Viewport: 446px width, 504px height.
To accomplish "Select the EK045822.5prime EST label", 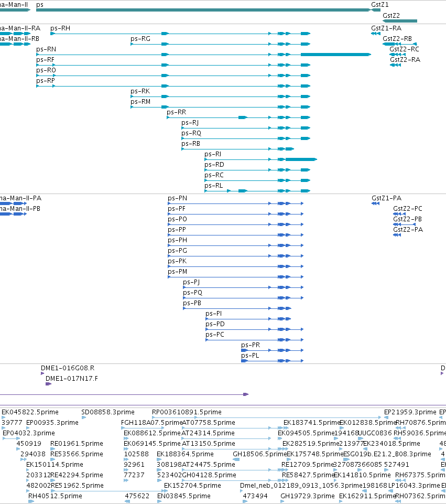I will [x=30, y=412].
